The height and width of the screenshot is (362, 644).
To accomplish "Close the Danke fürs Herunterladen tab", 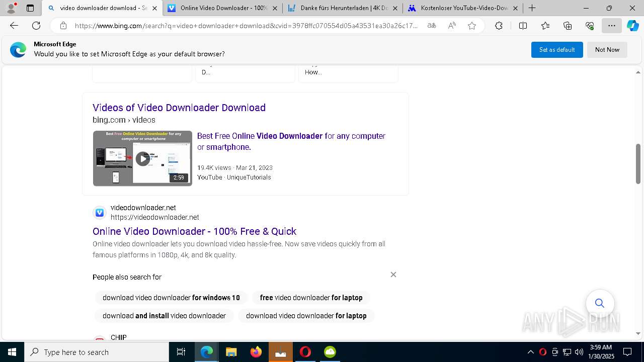I will point(396,8).
